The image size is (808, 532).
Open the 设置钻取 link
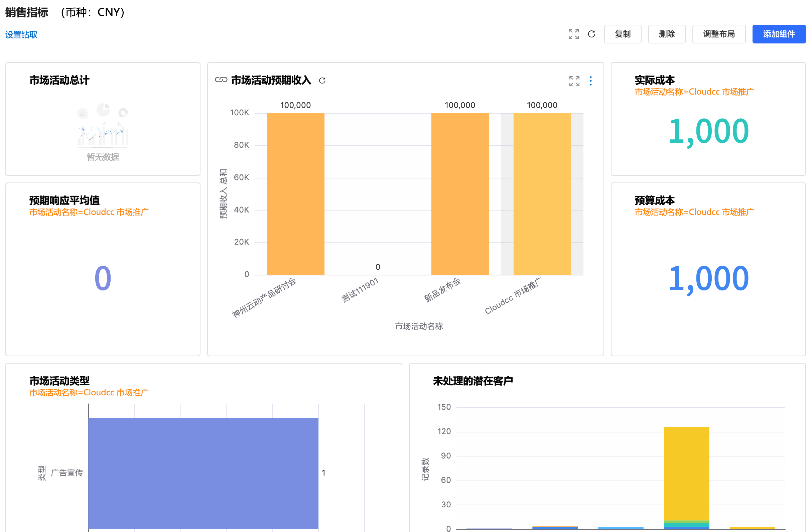[21, 35]
